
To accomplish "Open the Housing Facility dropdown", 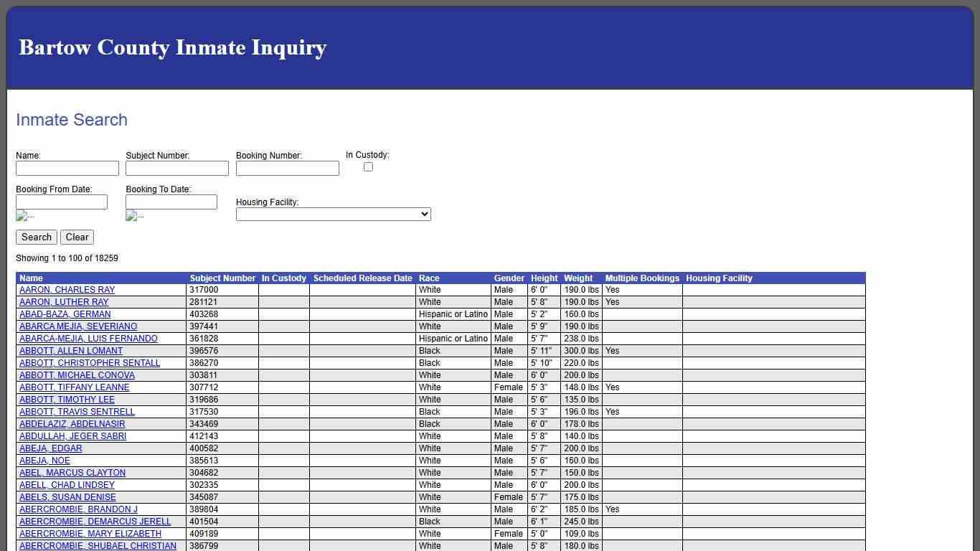I will [333, 214].
